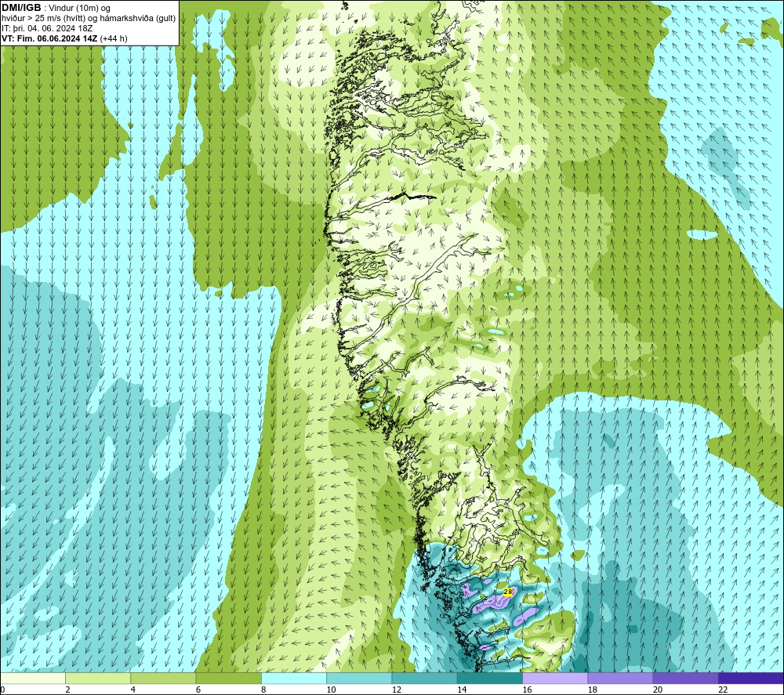Select the lavender 16–18 m/s swatch
The image size is (784, 695).
point(555,678)
